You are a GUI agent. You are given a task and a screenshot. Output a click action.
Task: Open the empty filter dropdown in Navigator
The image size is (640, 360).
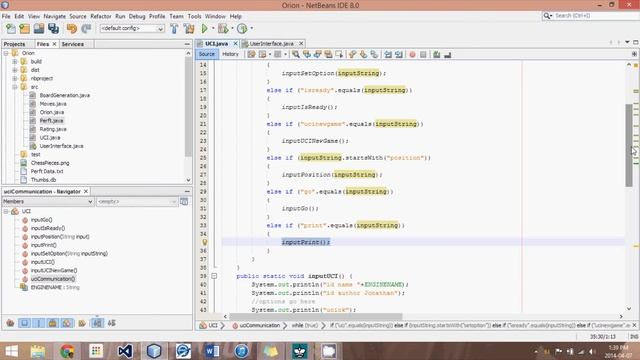pos(137,202)
